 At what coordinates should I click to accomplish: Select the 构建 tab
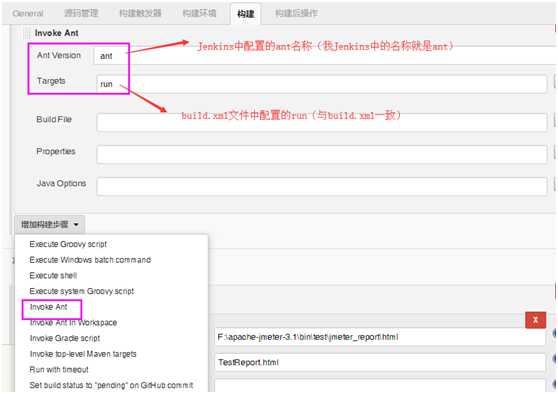click(246, 14)
